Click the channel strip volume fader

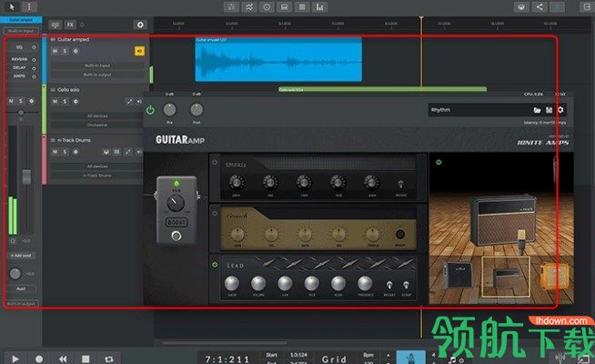point(26,177)
